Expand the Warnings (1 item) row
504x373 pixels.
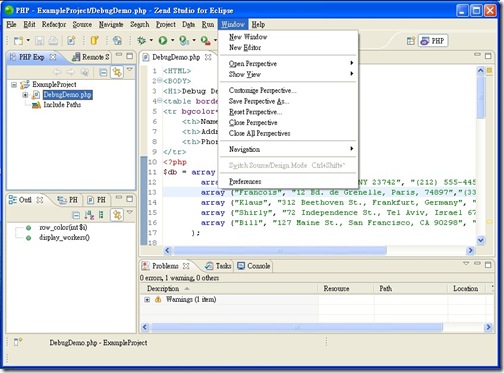(147, 300)
